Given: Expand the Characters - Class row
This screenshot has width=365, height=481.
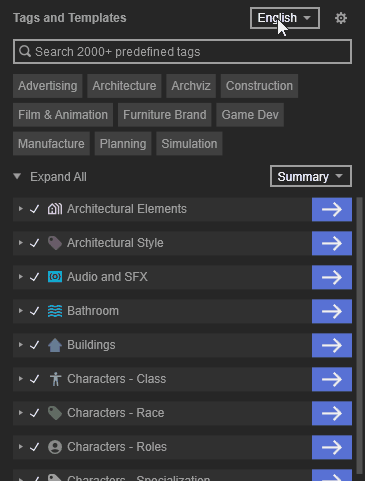Looking at the screenshot, I should 21,379.
